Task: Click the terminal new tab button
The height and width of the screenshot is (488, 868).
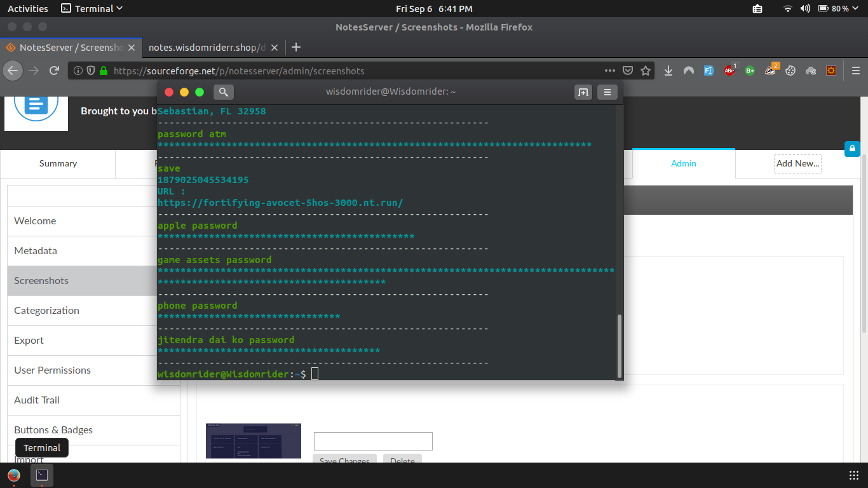Action: click(x=583, y=92)
